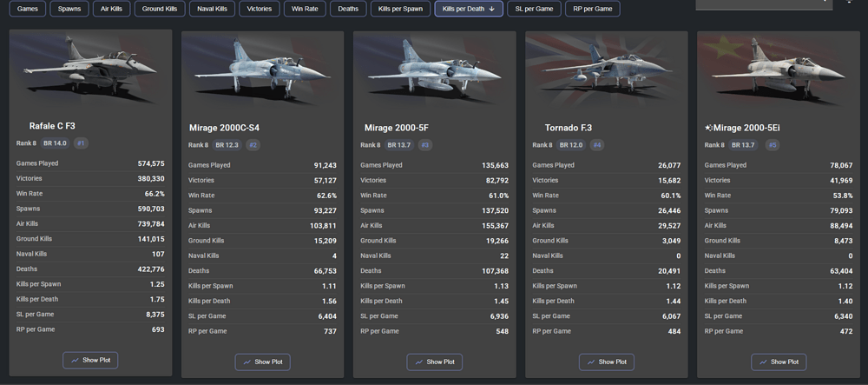Image resolution: width=868 pixels, height=385 pixels.
Task: Click the Mirage 2000C-S4 title
Action: pyautogui.click(x=224, y=128)
